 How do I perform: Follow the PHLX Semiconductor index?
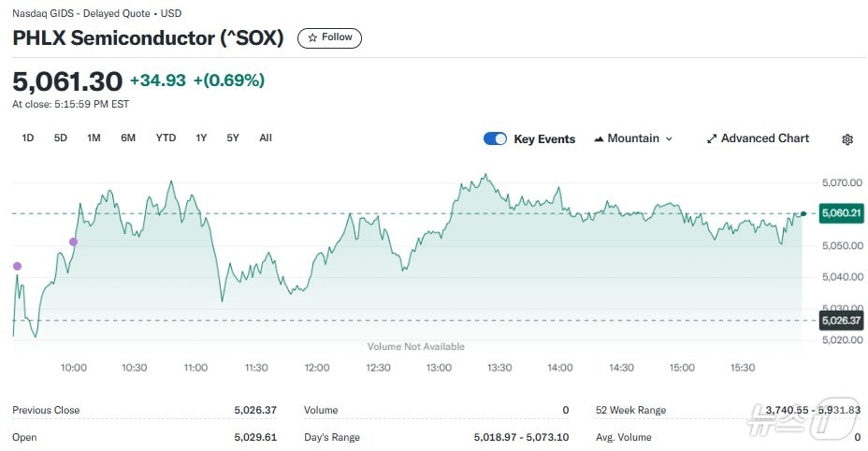pyautogui.click(x=329, y=37)
